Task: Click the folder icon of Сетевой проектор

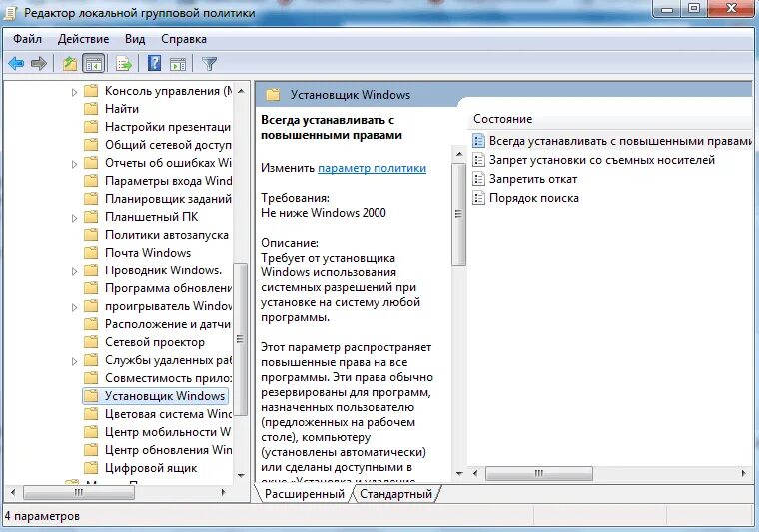Action: tap(91, 342)
